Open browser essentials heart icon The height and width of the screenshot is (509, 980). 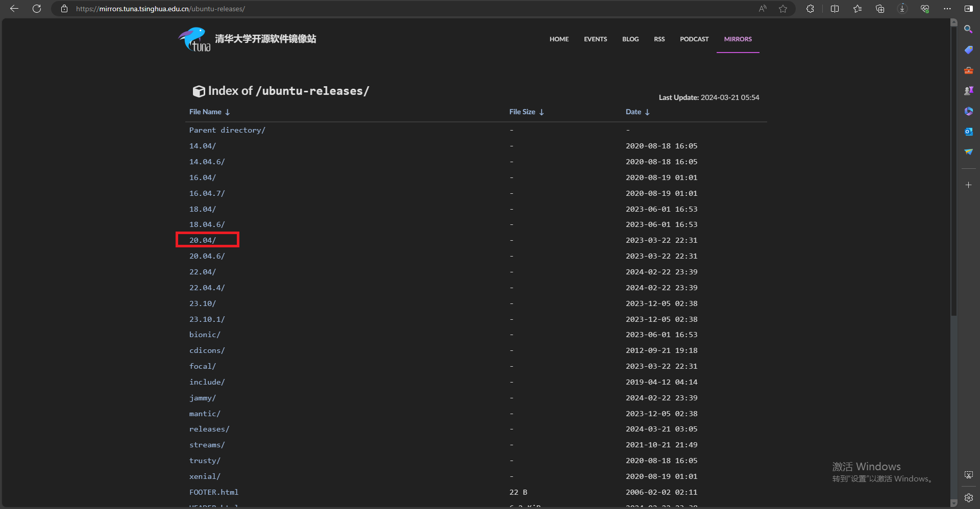[925, 9]
